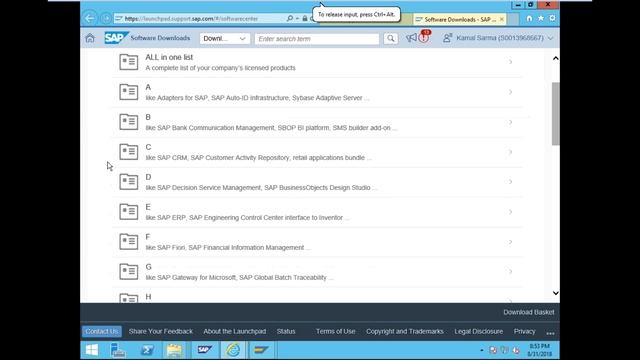Viewport: 640px width, 360px height.
Task: Open the Downloads category dropdown
Action: [224, 38]
